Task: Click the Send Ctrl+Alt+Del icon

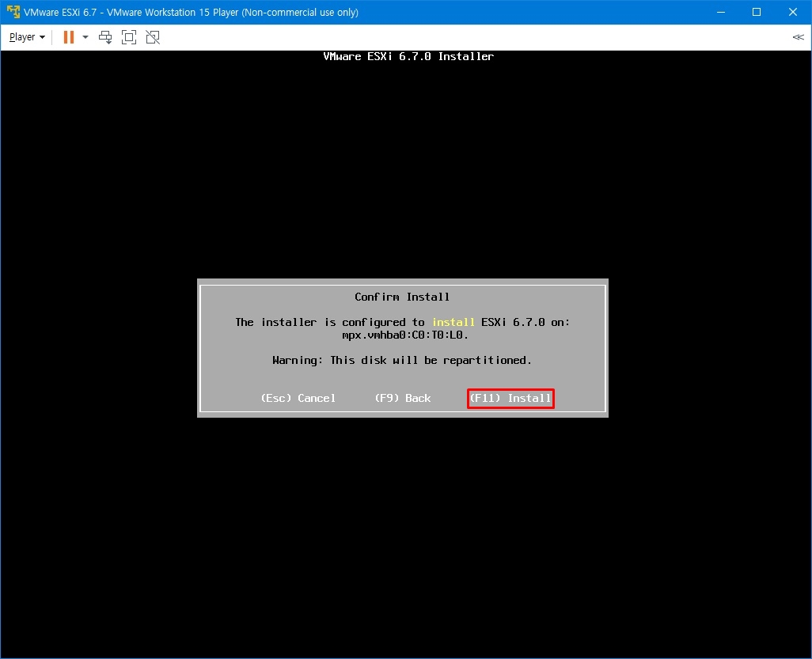Action: 105,37
